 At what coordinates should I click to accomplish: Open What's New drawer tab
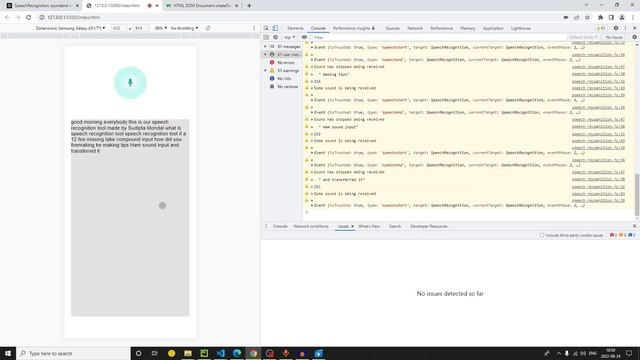pyautogui.click(x=369, y=226)
